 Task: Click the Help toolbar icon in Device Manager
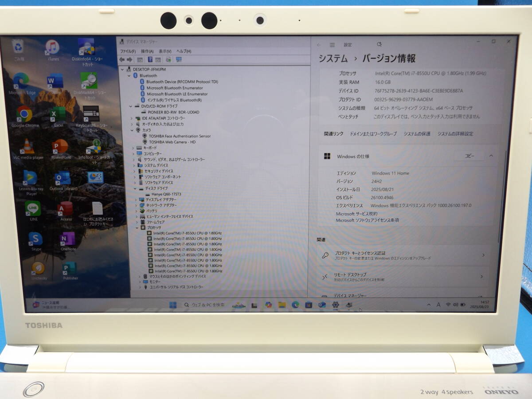click(150, 59)
